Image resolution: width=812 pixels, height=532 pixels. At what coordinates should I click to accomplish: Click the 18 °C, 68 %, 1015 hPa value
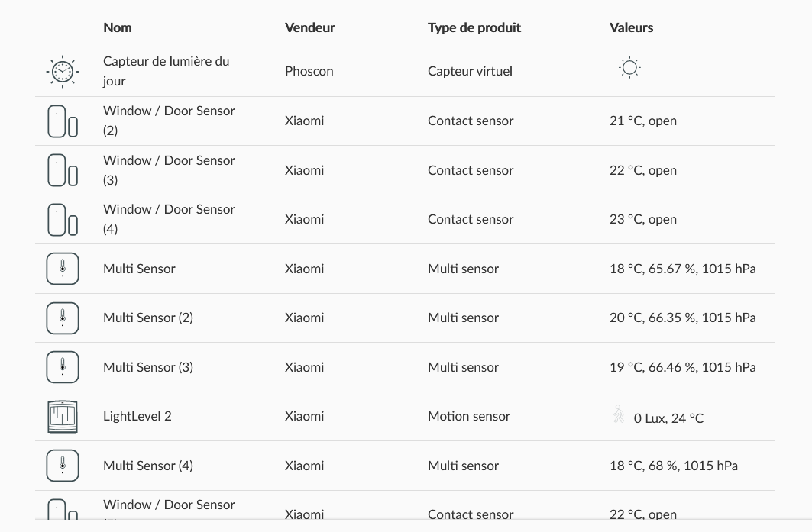click(673, 466)
